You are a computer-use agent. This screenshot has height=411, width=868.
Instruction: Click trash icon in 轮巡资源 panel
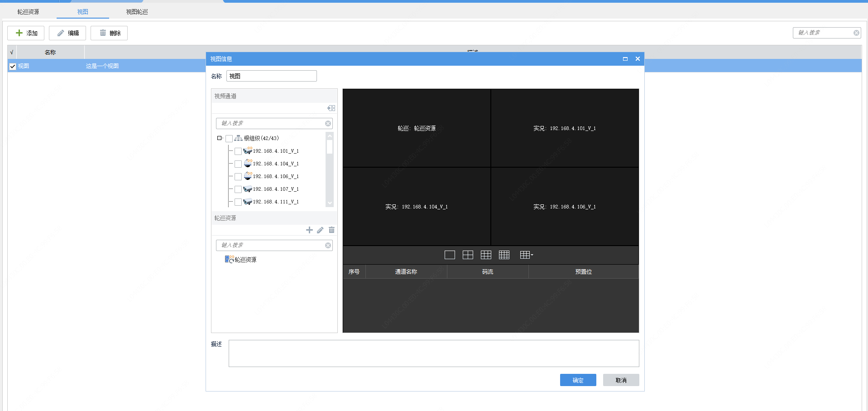(x=331, y=230)
